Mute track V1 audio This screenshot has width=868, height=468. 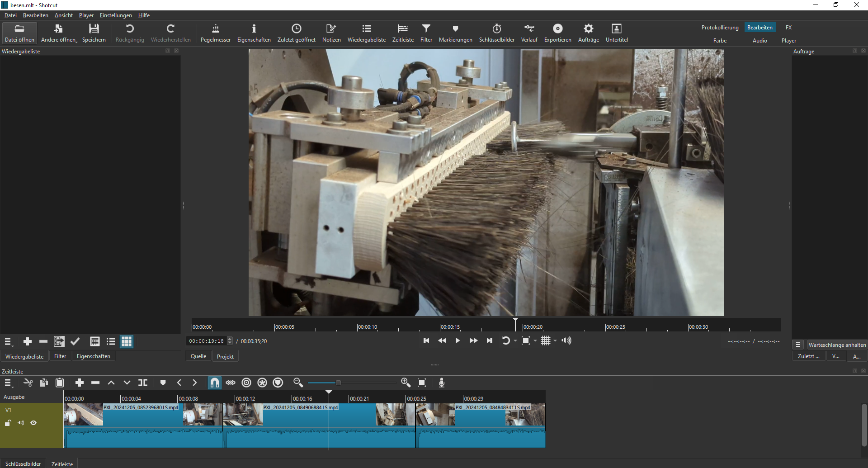pos(21,423)
